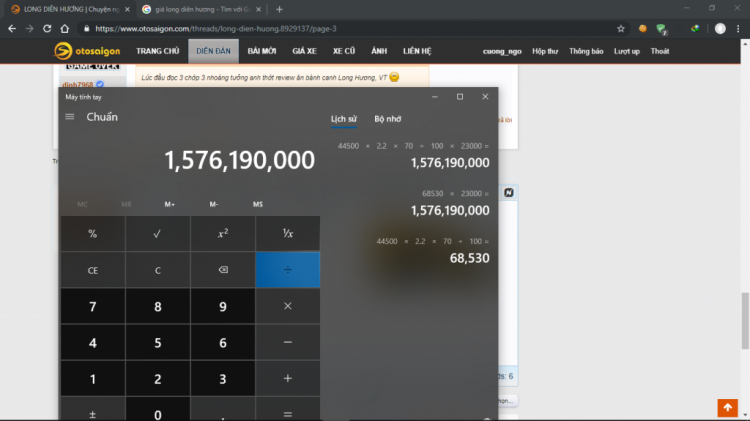Open the calculator hamburger navigation menu
This screenshot has width=750, height=421.
click(x=70, y=117)
